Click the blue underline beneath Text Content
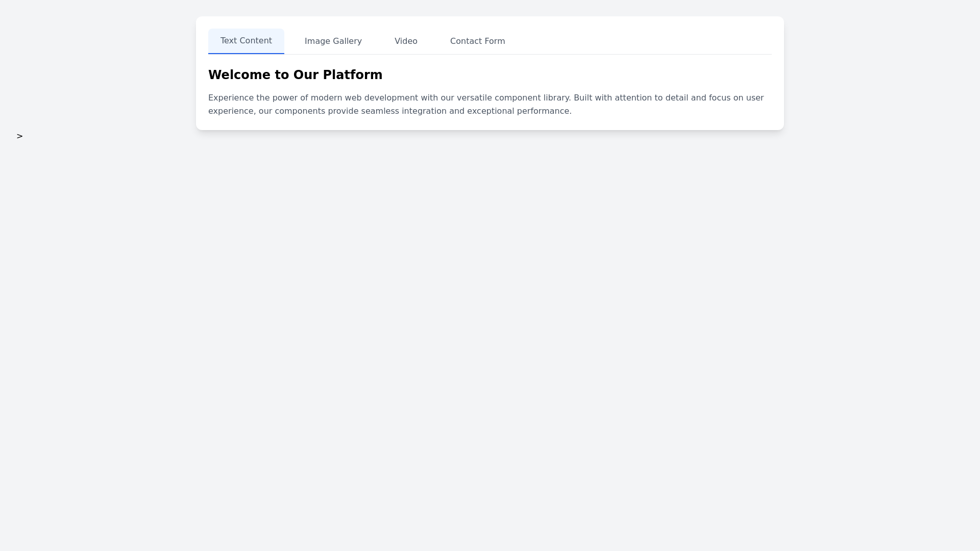Viewport: 980px width, 551px height. (246, 53)
